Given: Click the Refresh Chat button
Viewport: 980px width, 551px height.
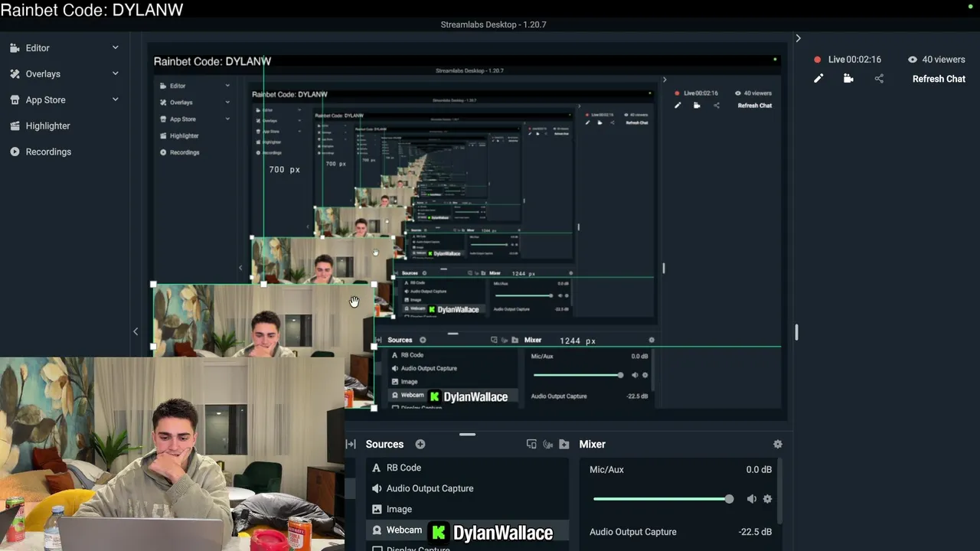Looking at the screenshot, I should (x=939, y=78).
